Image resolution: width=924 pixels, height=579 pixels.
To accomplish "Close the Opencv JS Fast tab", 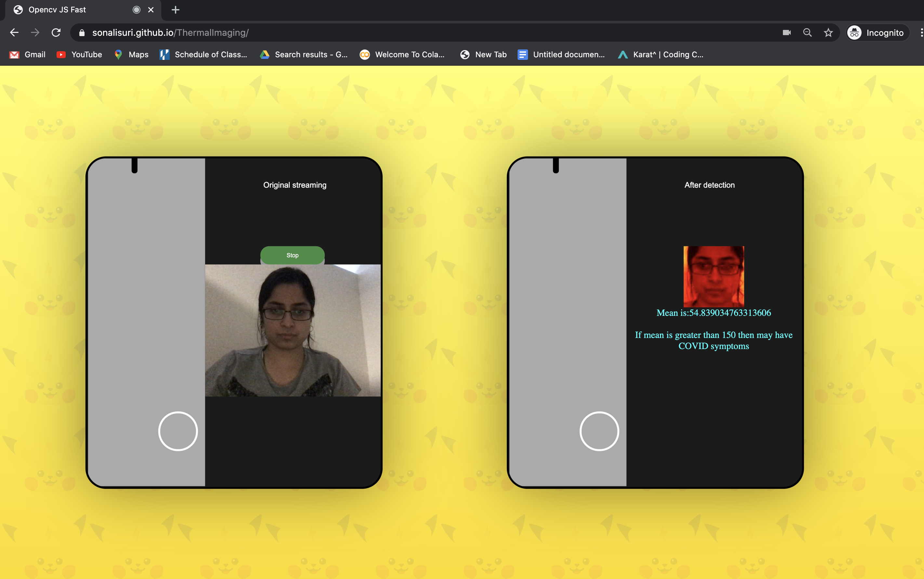I will [x=151, y=10].
